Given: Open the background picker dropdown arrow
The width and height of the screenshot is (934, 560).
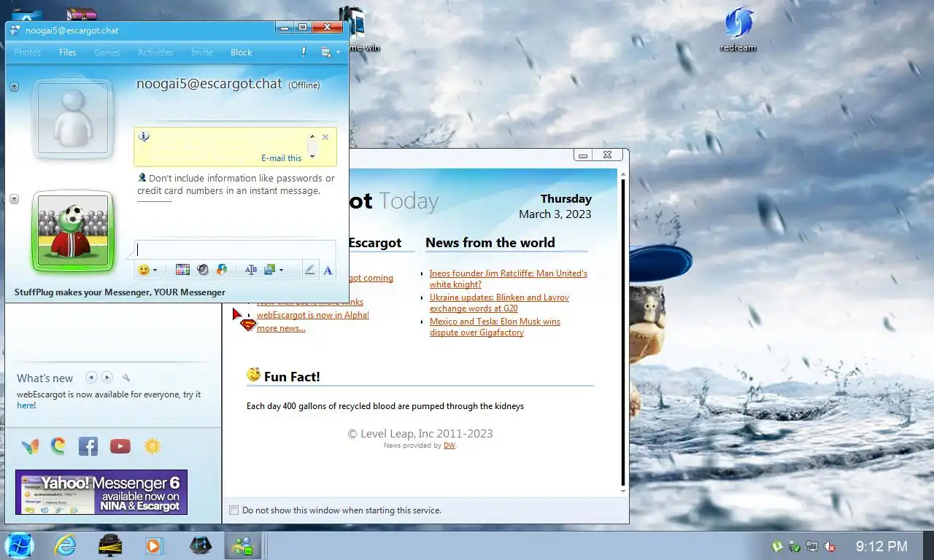Looking at the screenshot, I should [x=281, y=271].
